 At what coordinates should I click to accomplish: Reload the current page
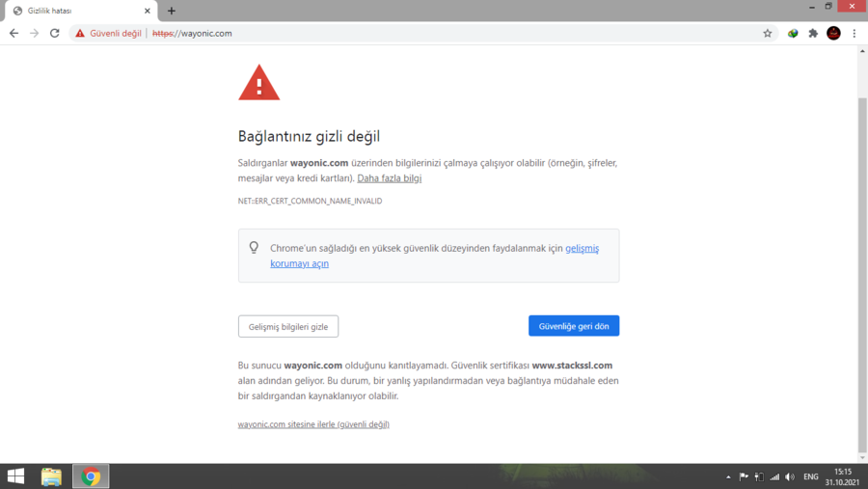coord(54,33)
